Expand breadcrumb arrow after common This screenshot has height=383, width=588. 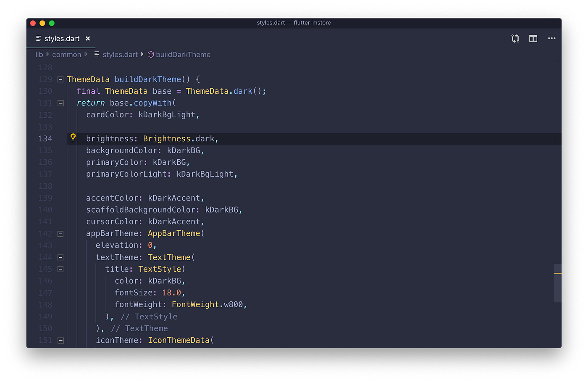(x=86, y=54)
